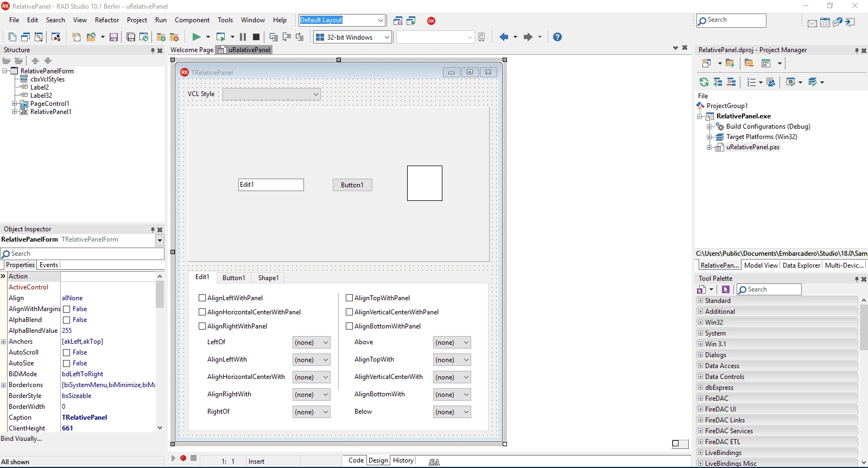Screen dimensions: 868x468
Task: Open the VCL Style combo box
Action: point(271,94)
